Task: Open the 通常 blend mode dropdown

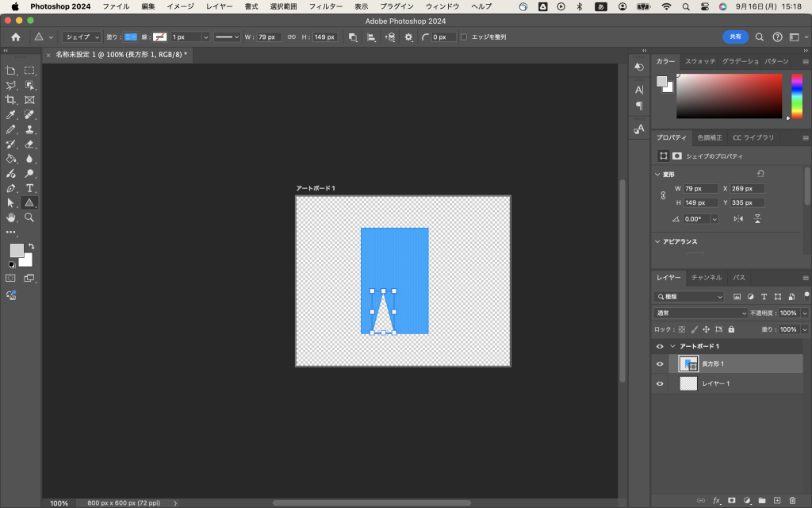Action: click(x=700, y=314)
